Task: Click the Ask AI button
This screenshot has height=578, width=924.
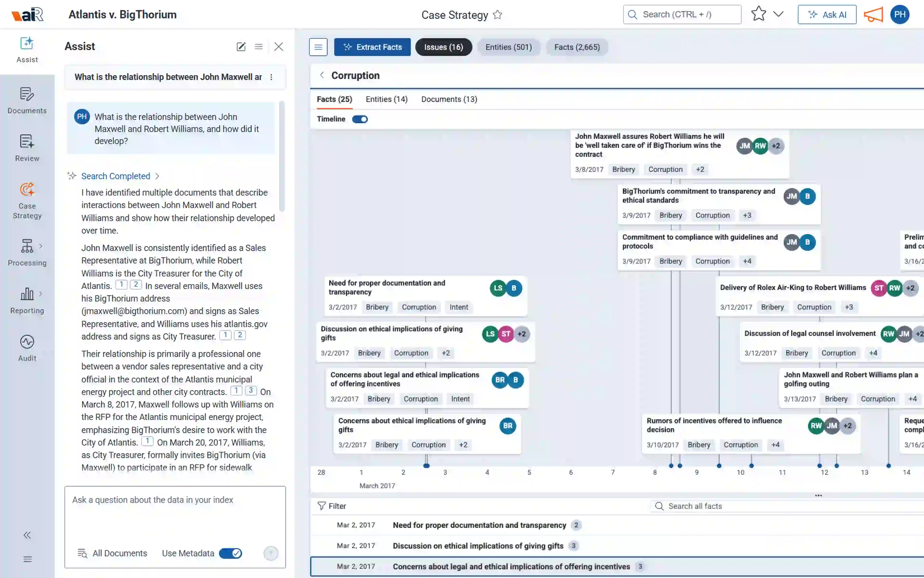Action: point(827,14)
